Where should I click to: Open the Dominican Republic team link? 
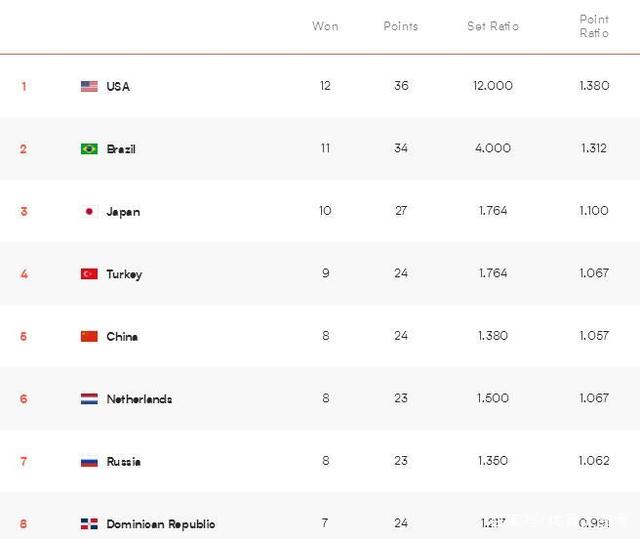point(160,524)
